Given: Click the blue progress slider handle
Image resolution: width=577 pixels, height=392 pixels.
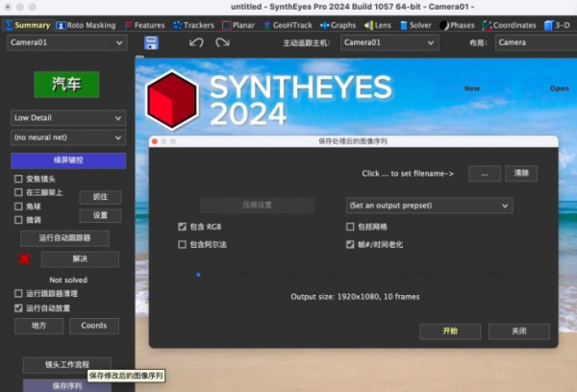Looking at the screenshot, I should pos(199,275).
